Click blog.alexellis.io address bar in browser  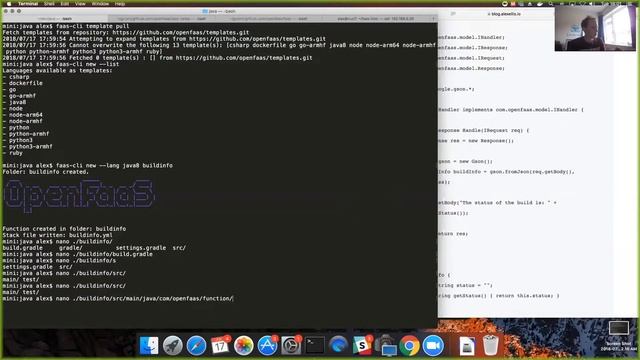(504, 14)
